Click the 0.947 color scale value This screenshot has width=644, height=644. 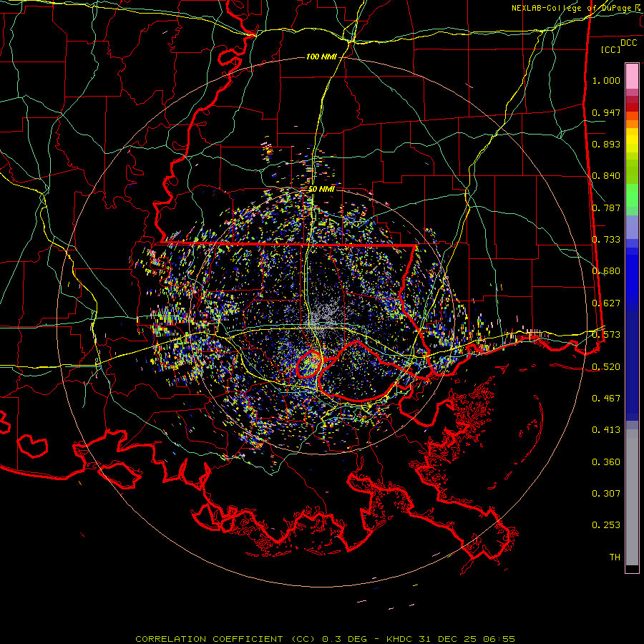point(606,112)
